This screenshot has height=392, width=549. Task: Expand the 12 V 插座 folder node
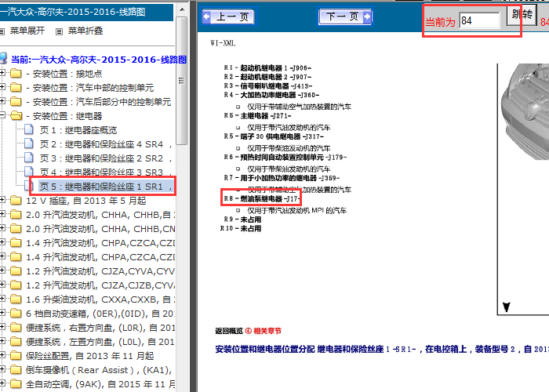click(2, 200)
